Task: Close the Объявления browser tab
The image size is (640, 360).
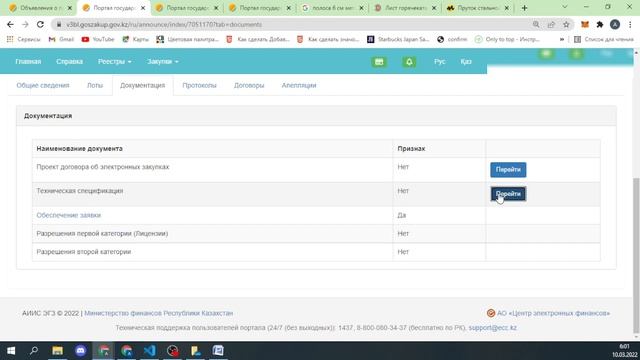Action: coord(69,8)
